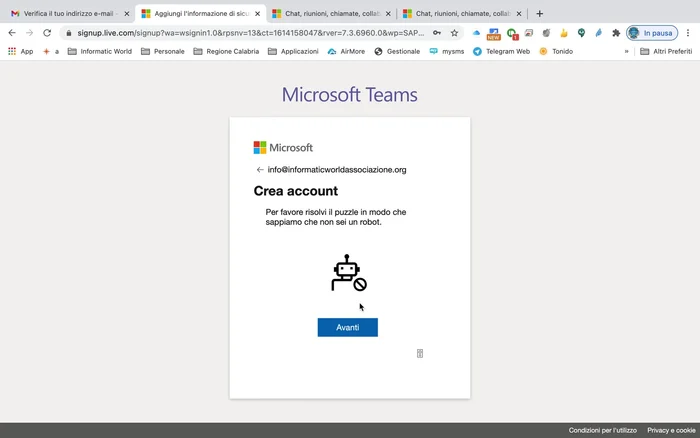Reload the current page
Image resolution: width=700 pixels, height=438 pixels.
[47, 33]
